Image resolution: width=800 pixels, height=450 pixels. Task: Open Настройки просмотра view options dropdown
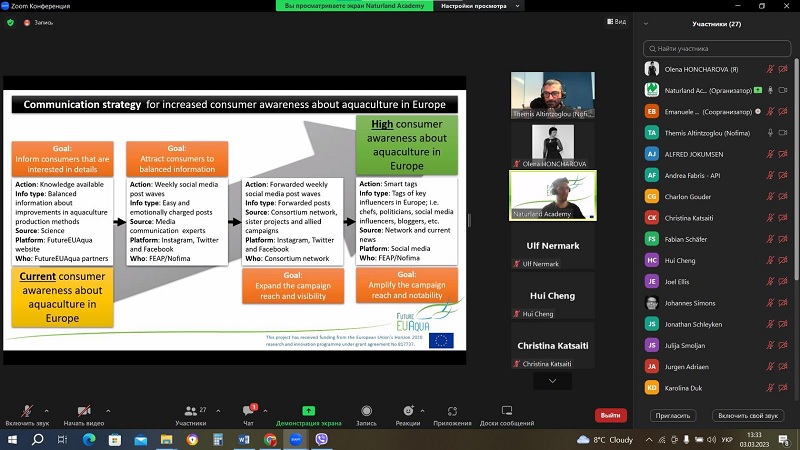pyautogui.click(x=480, y=6)
